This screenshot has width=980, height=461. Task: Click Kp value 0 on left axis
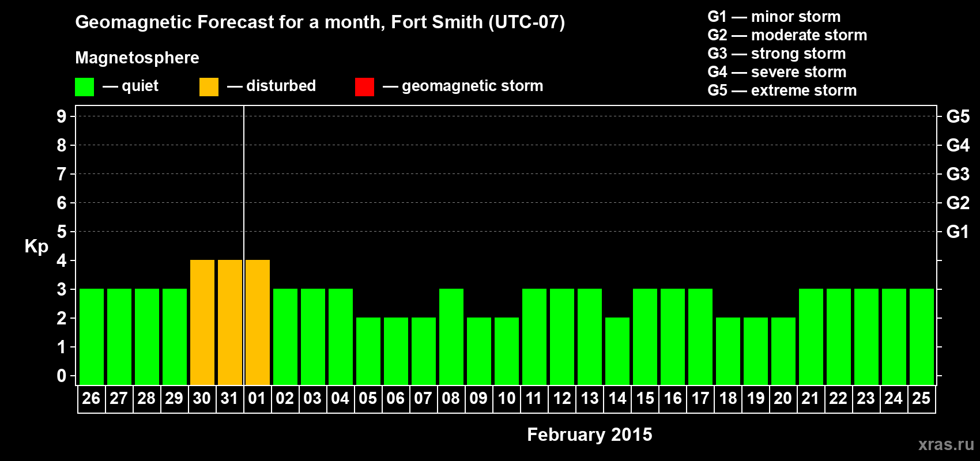tap(62, 376)
